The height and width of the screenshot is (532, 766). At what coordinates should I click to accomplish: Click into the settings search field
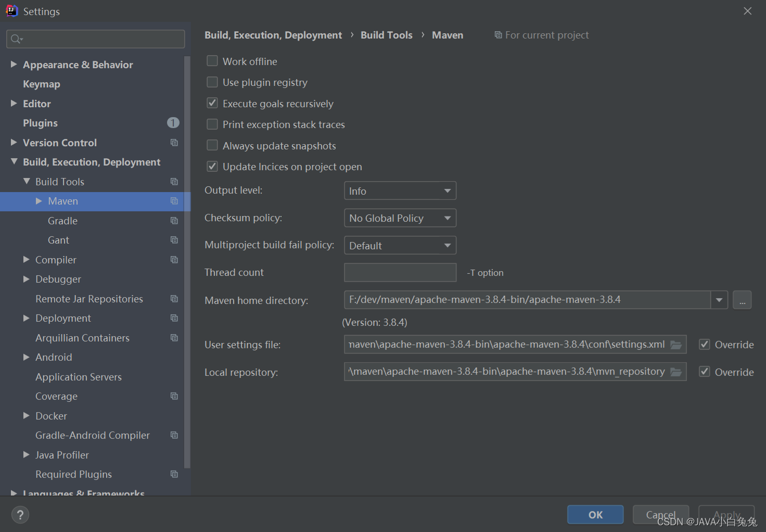click(95, 39)
